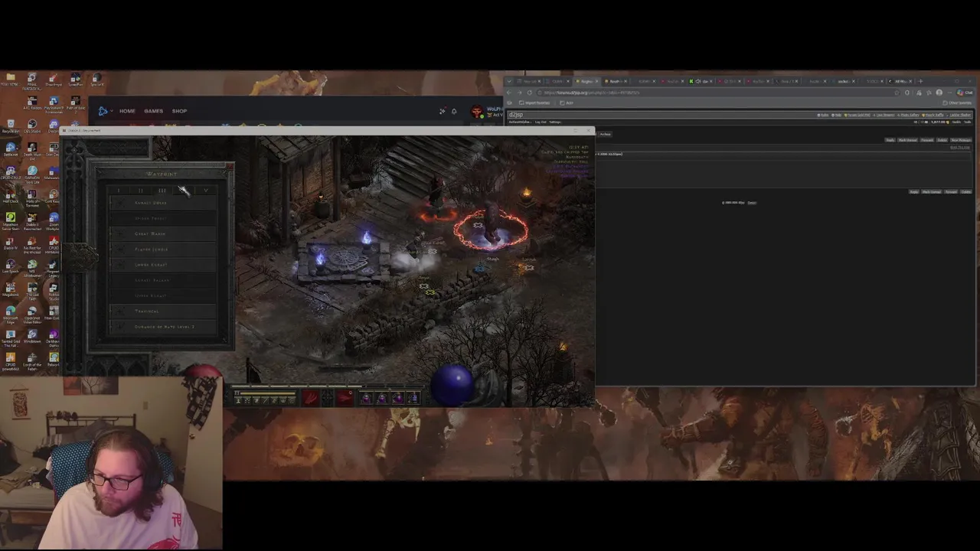Travel to Kurast Docks waypoint
Screen dimensions: 980x551
[163, 203]
